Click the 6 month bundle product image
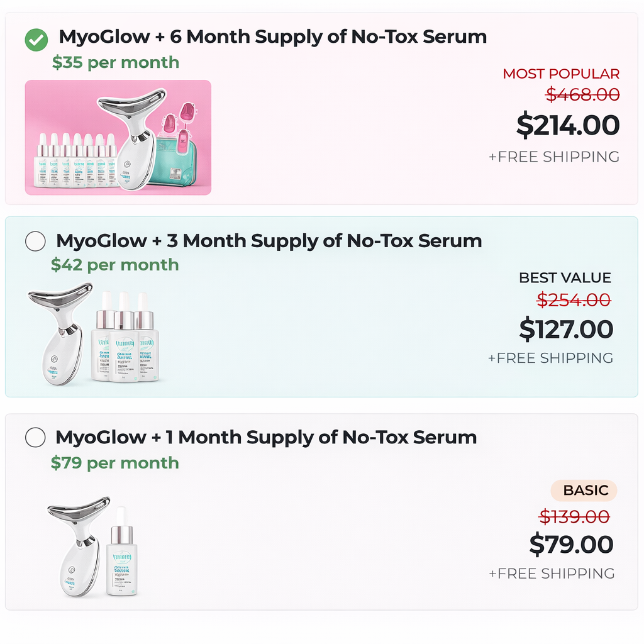Viewport: 644px width, 644px height. [x=118, y=137]
